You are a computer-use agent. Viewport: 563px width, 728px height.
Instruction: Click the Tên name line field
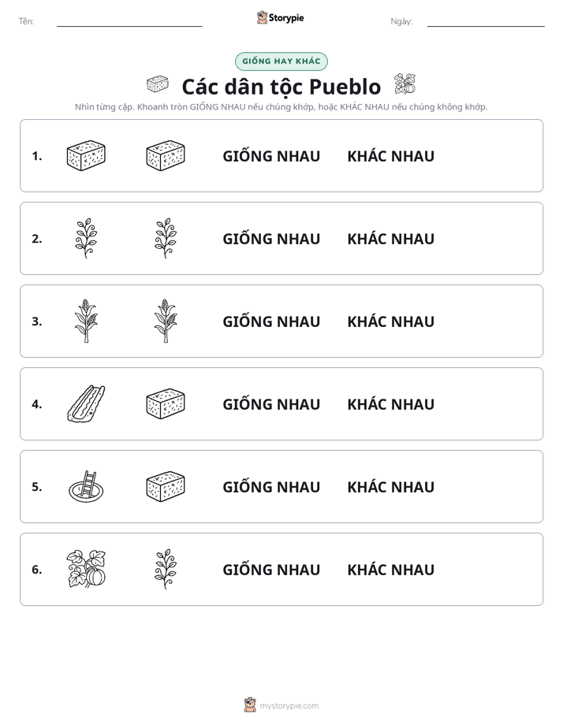[x=129, y=21]
